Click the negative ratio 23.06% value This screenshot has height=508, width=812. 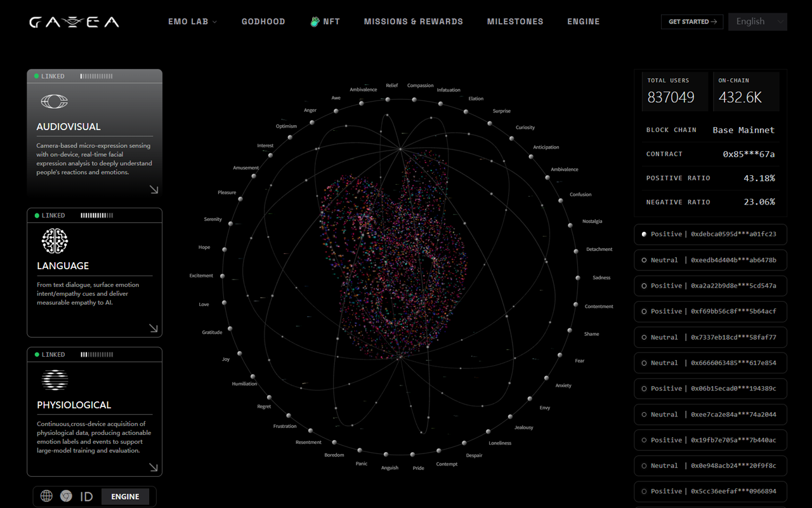click(759, 202)
